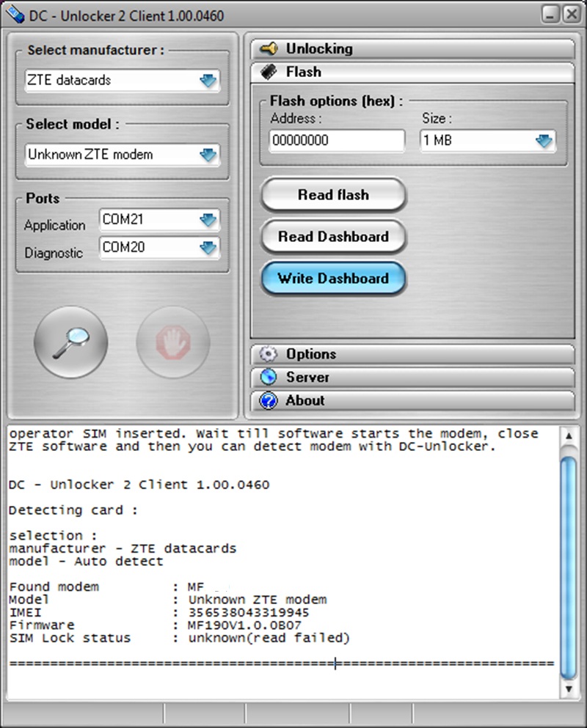
Task: Click the magnifying glass detect modem button
Action: [71, 341]
